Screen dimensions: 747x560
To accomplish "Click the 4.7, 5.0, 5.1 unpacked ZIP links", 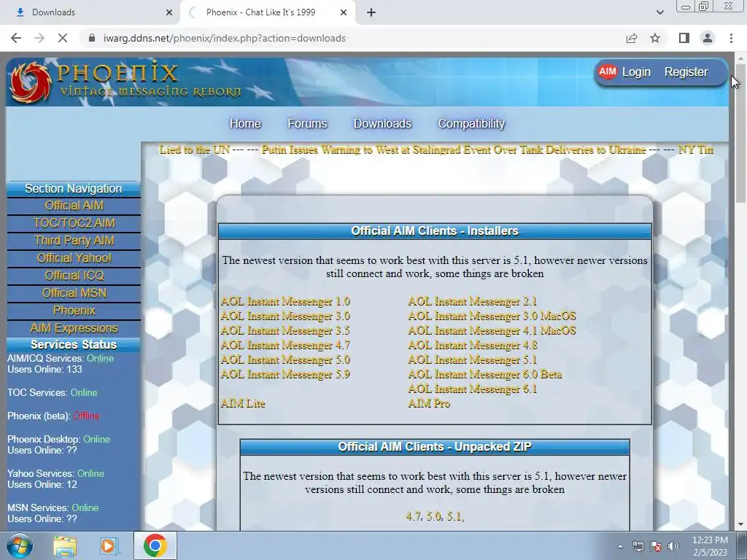I will [x=435, y=516].
